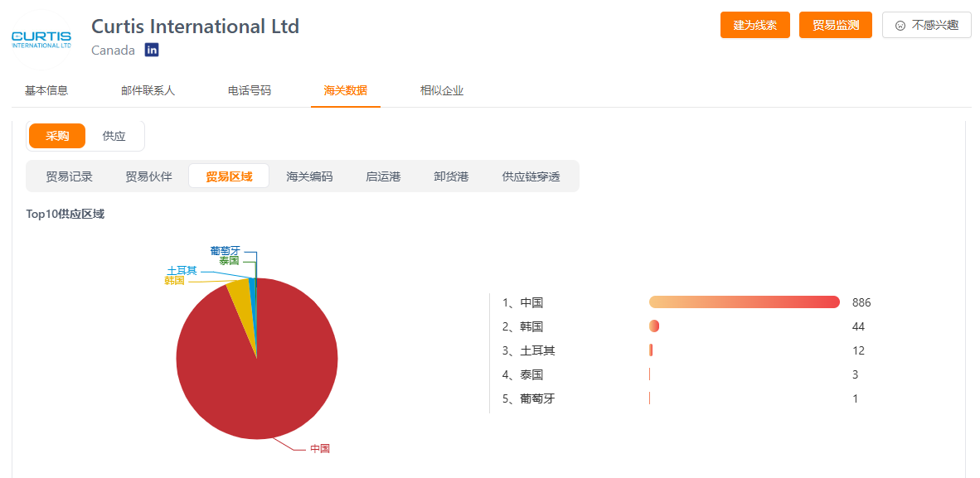This screenshot has width=980, height=478.
Task: Open the 启运港 sub-tab
Action: point(383,176)
